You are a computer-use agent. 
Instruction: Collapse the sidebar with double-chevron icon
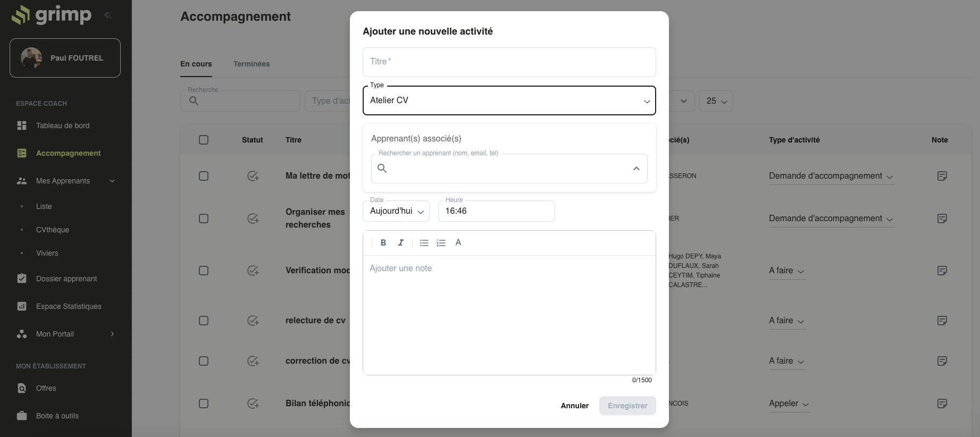coord(108,15)
